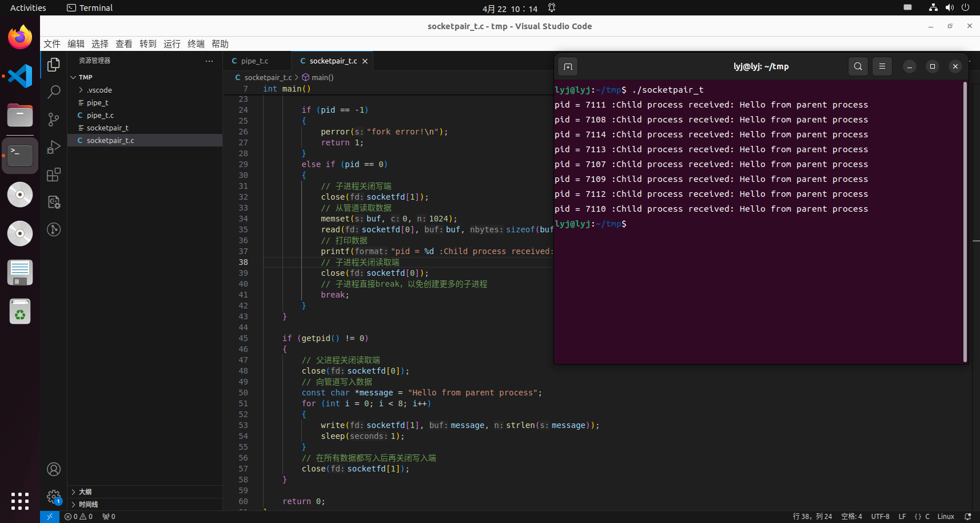Click the remote window status bar icon
The width and height of the screenshot is (980, 523).
(x=50, y=516)
